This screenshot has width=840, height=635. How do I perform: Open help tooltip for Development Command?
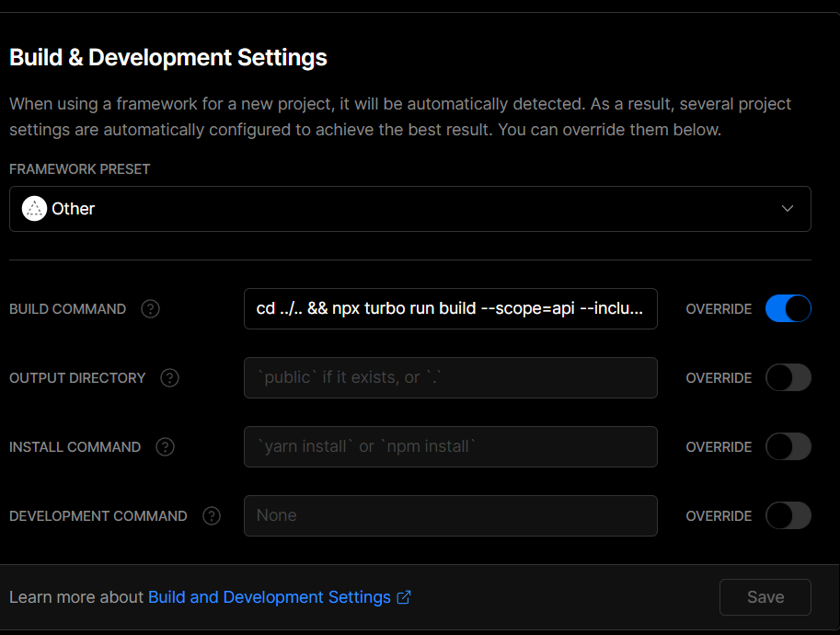tap(212, 516)
